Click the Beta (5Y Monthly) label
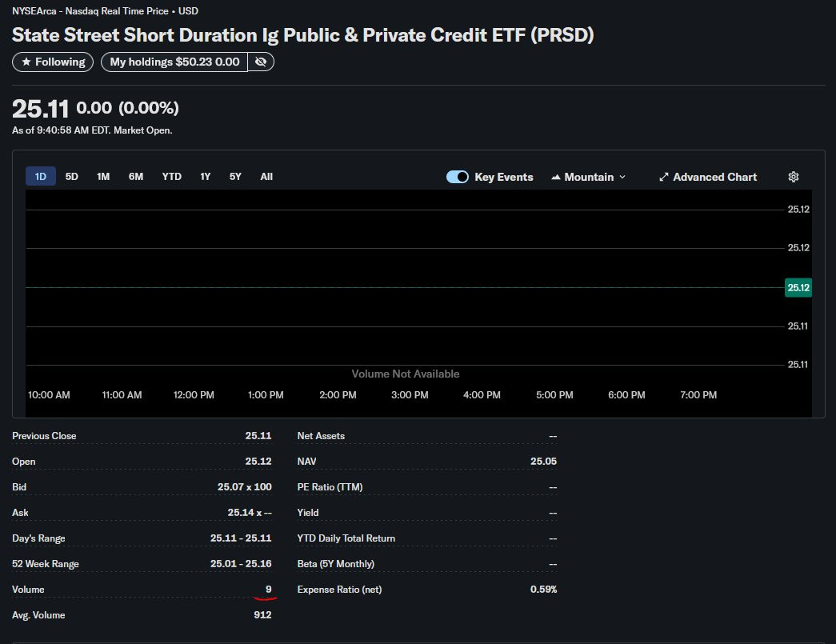The width and height of the screenshot is (836, 644). tap(336, 564)
